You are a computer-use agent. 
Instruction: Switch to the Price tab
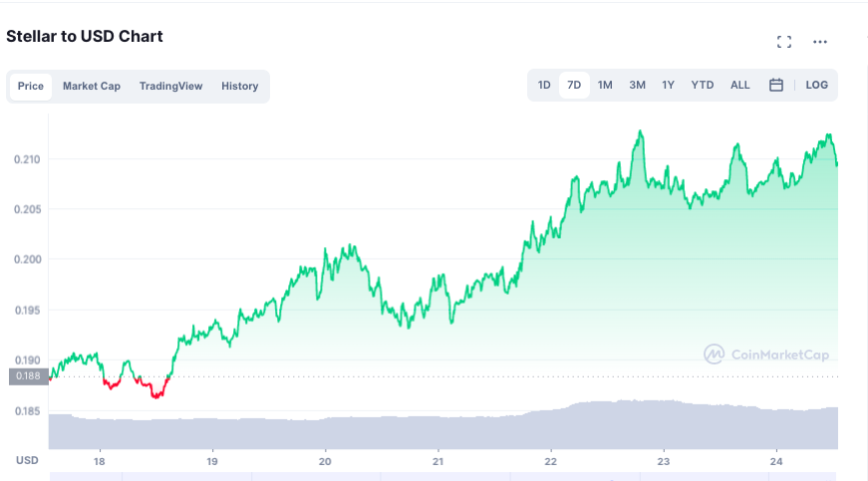[x=31, y=87]
